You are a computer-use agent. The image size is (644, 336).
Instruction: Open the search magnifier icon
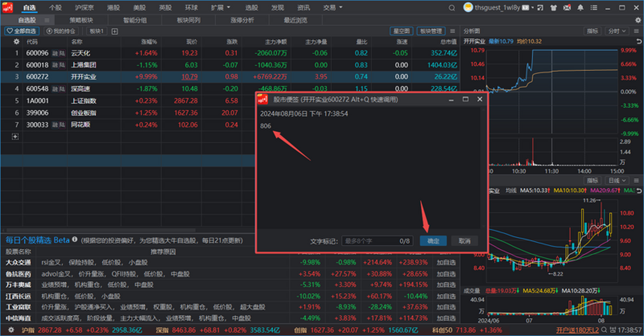pos(452,8)
